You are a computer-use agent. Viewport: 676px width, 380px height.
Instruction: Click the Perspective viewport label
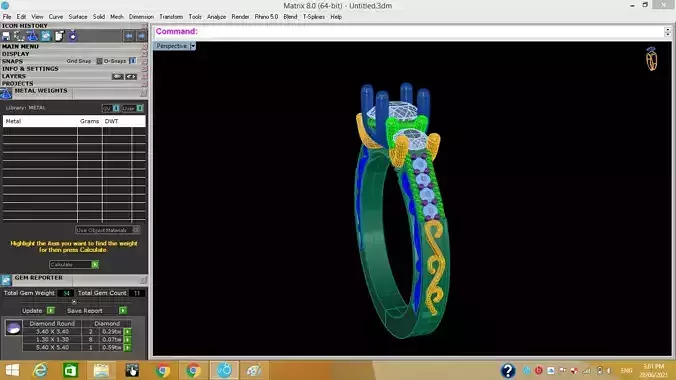click(172, 46)
